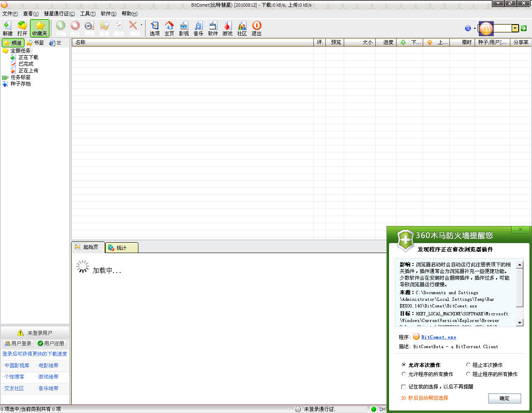The width and height of the screenshot is (532, 413).
Task: Go to homepage with 主页 icon
Action: coord(169,28)
